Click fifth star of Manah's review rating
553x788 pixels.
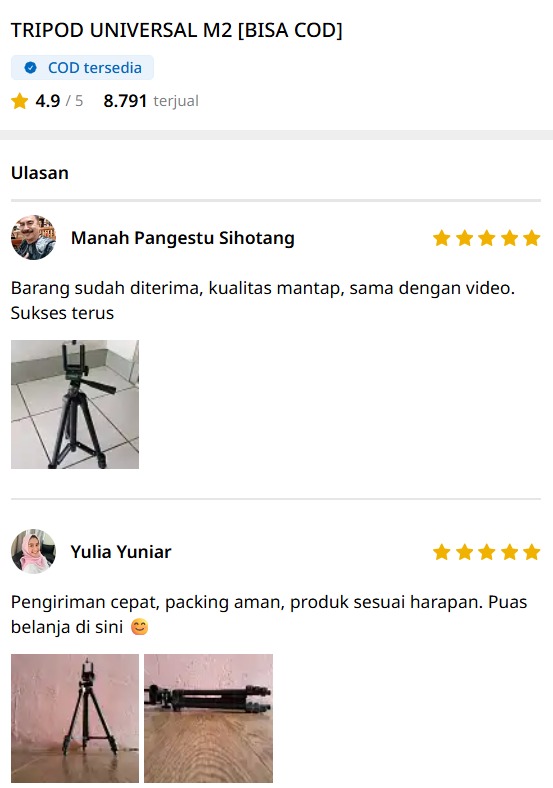click(x=531, y=238)
